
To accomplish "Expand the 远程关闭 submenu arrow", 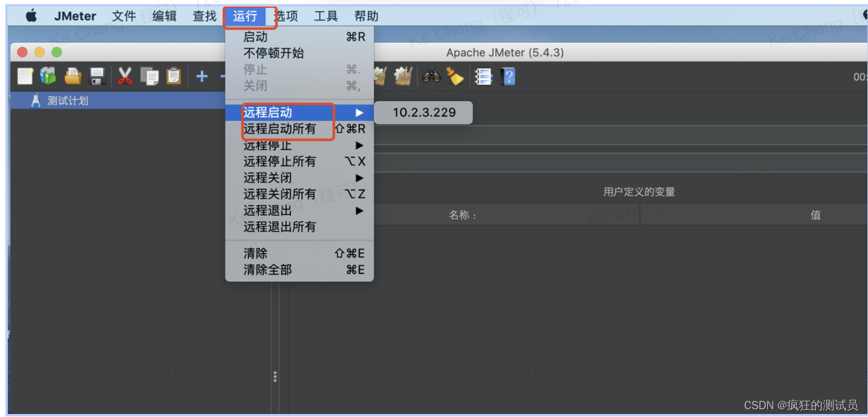I will tap(359, 178).
